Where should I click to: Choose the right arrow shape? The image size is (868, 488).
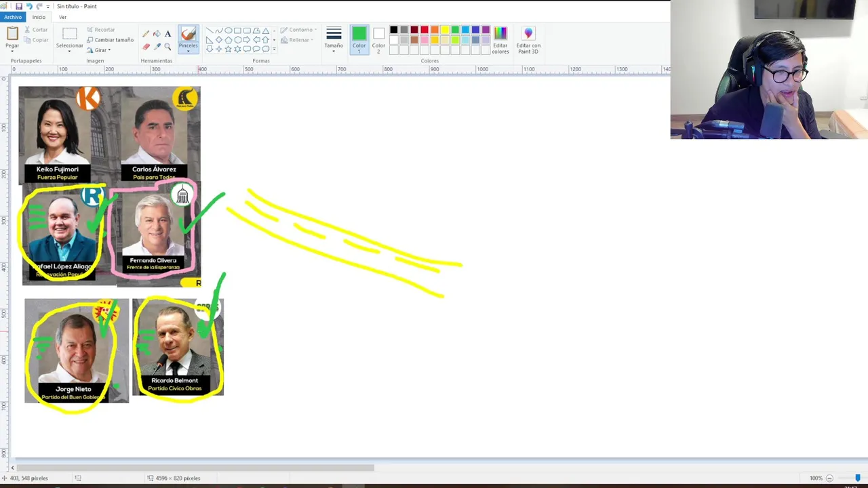[x=247, y=40]
